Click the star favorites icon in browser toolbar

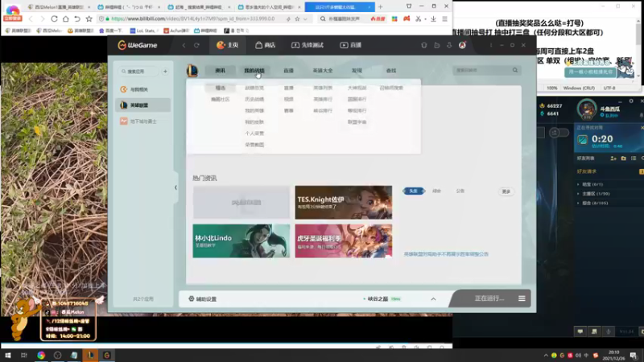[x=89, y=19]
